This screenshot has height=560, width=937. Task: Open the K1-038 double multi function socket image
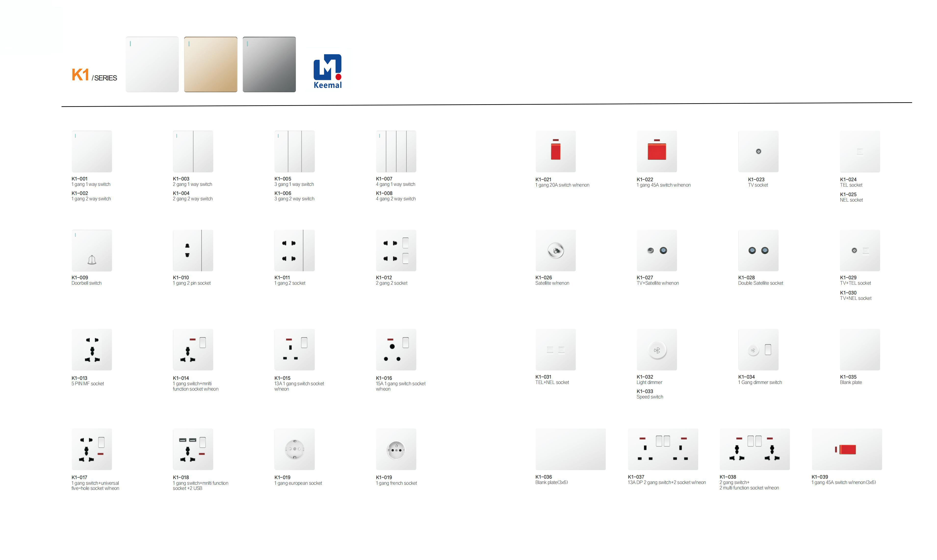click(x=755, y=449)
